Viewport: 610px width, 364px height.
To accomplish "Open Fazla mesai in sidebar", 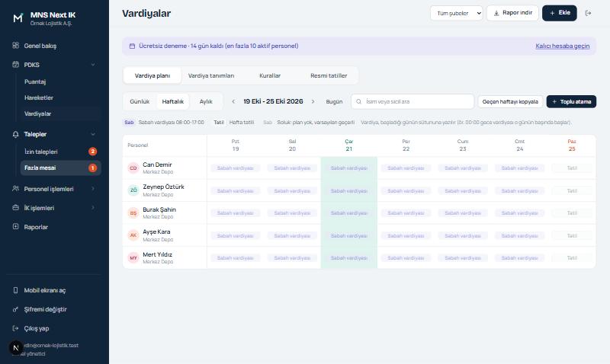I will pyautogui.click(x=61, y=168).
